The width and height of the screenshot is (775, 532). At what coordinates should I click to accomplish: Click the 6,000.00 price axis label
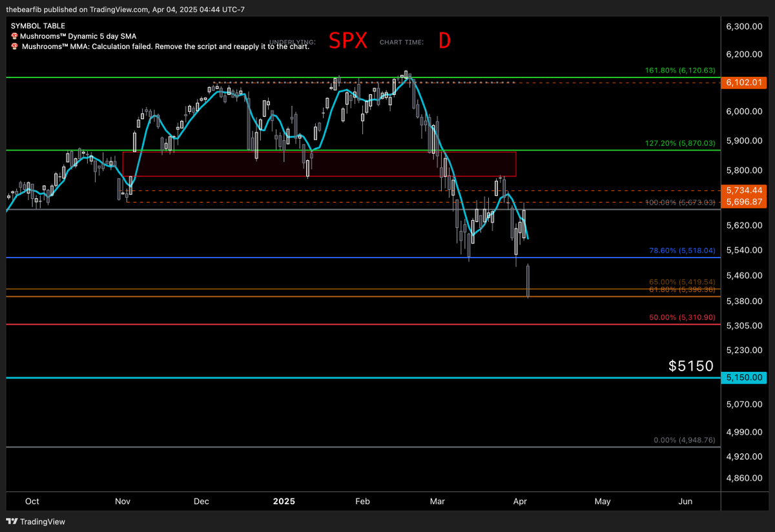[745, 111]
